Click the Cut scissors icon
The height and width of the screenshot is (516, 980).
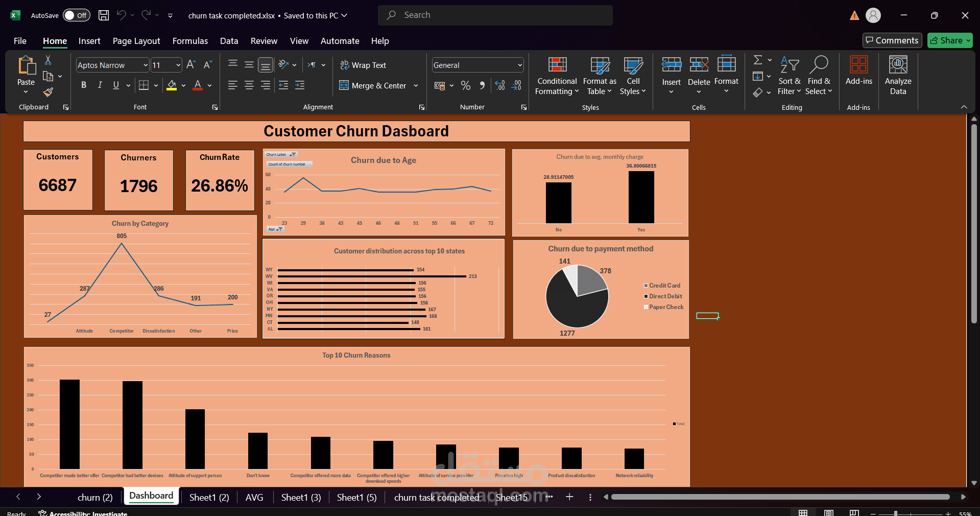(x=48, y=60)
